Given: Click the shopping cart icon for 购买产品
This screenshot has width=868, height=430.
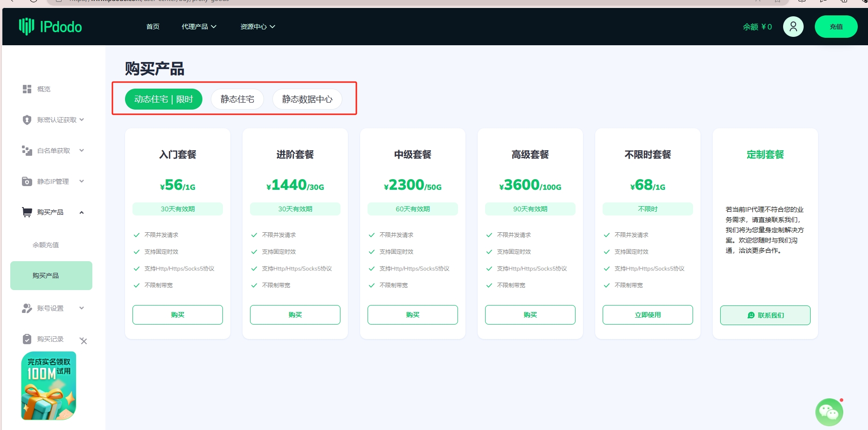Looking at the screenshot, I should coord(27,212).
